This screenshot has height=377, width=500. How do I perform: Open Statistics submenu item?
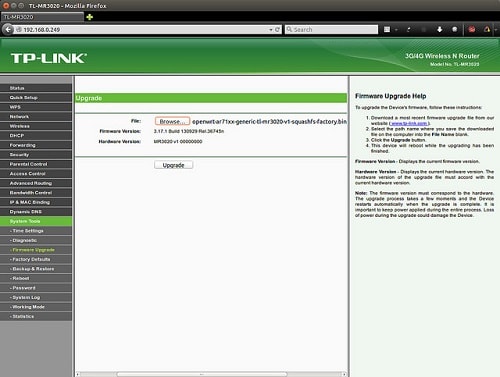pyautogui.click(x=36, y=316)
